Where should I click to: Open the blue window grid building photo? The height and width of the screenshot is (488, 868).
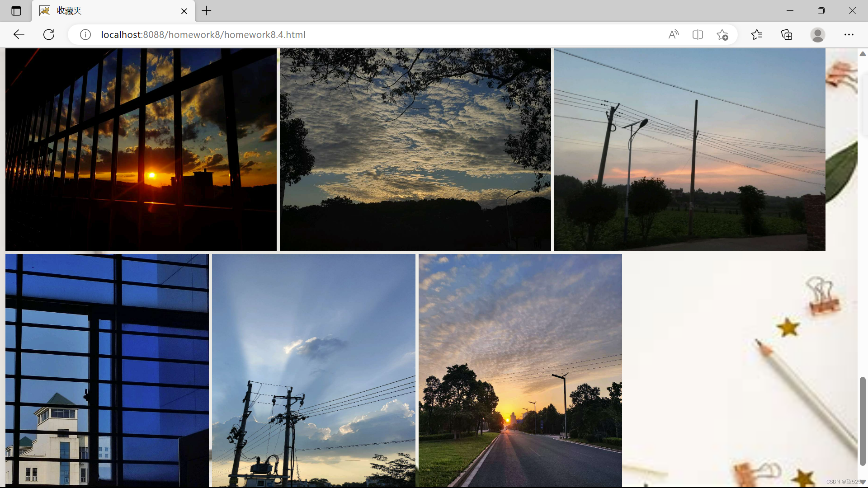[x=107, y=370]
